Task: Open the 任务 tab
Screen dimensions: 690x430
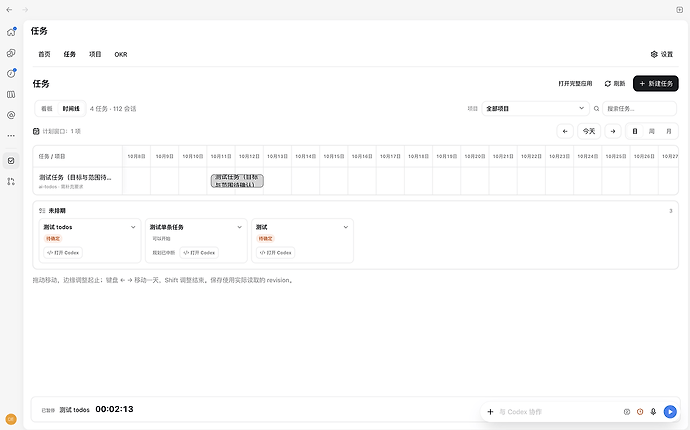Action: (70, 55)
